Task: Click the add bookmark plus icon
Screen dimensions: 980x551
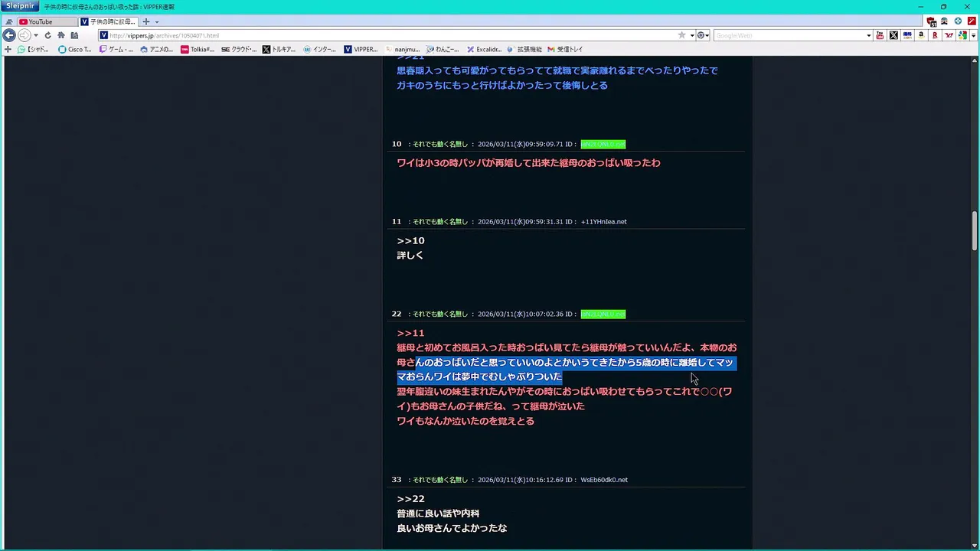Action: tap(8, 49)
